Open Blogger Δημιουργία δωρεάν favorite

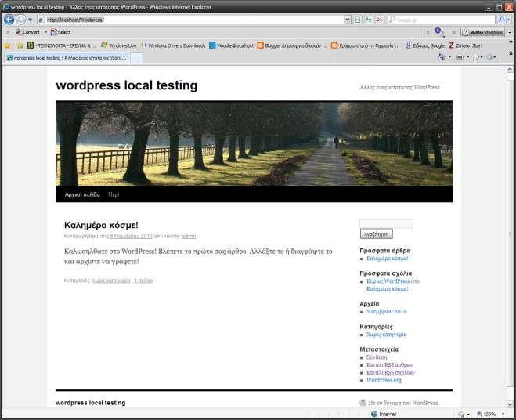tap(292, 45)
